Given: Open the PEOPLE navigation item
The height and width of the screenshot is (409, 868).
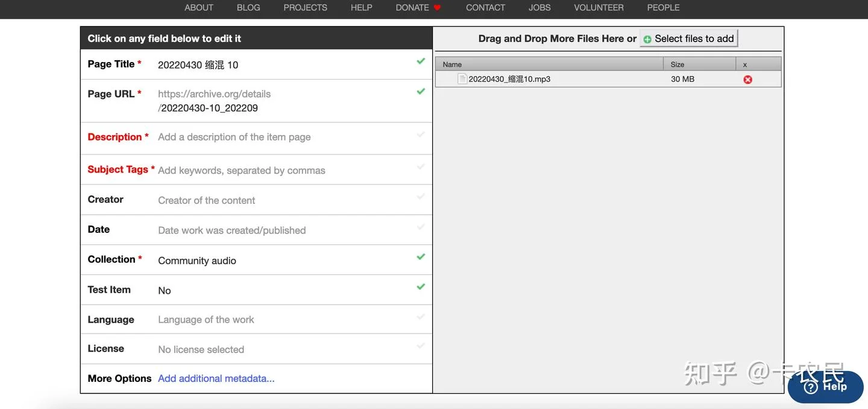Looking at the screenshot, I should (x=663, y=7).
